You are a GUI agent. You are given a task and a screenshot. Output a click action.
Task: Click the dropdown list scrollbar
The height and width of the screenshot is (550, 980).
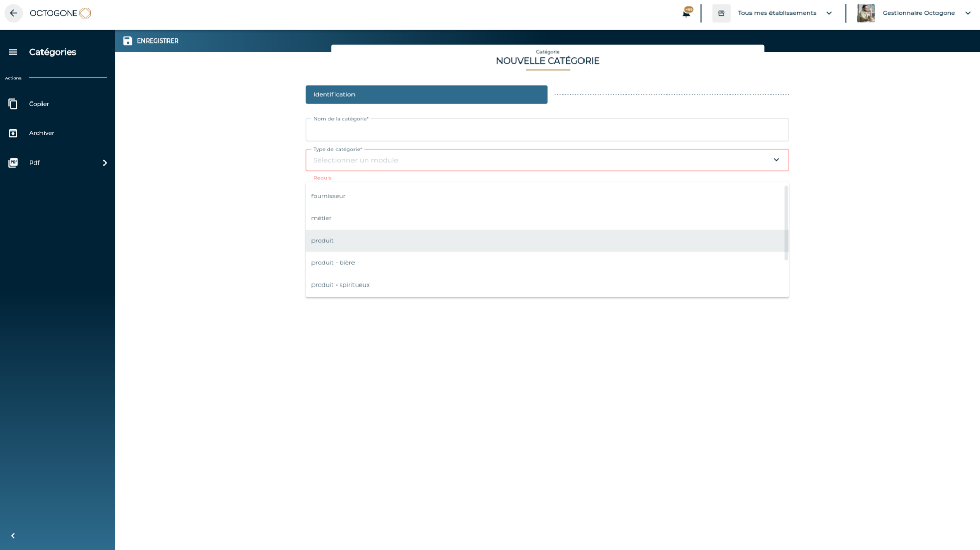[786, 223]
